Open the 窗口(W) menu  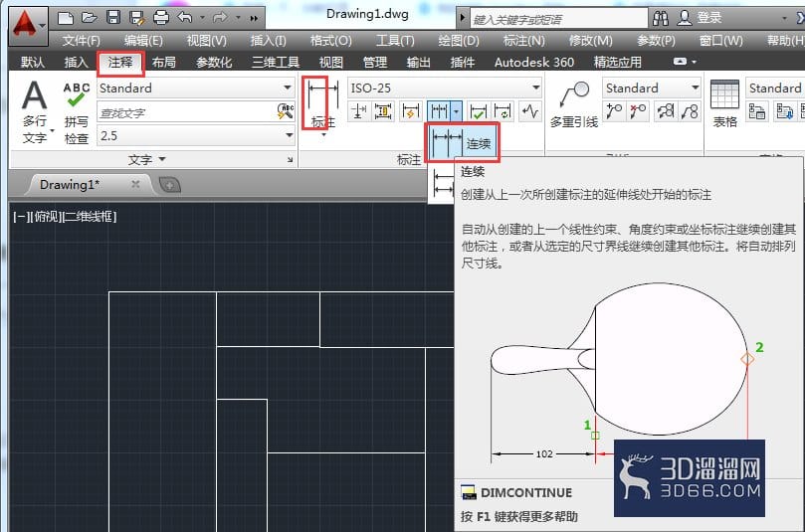tap(720, 40)
